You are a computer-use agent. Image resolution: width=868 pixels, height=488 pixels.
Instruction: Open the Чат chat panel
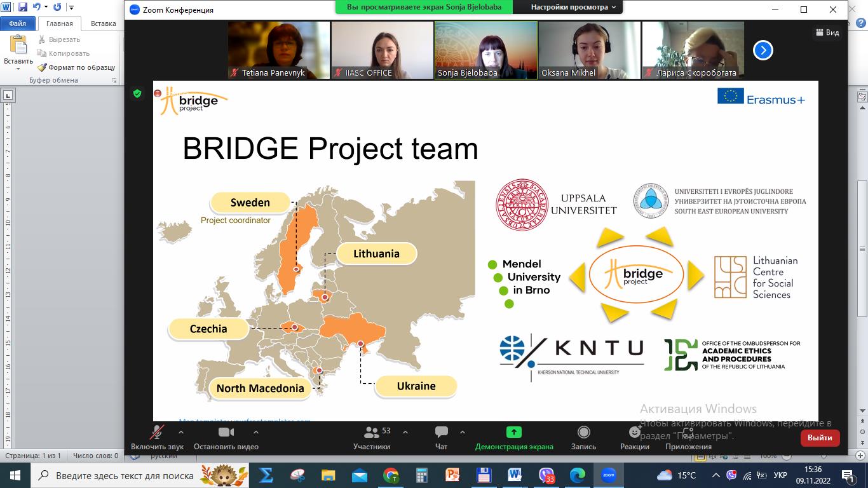point(441,437)
